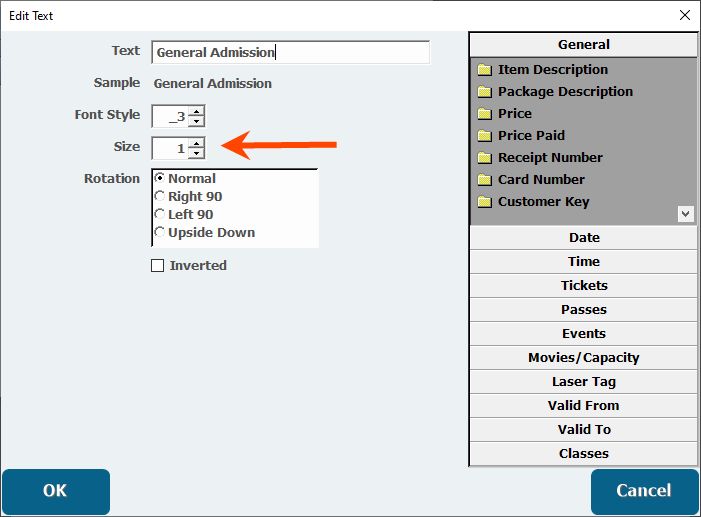
Task: Decrease Size using the down arrow
Action: coord(196,153)
